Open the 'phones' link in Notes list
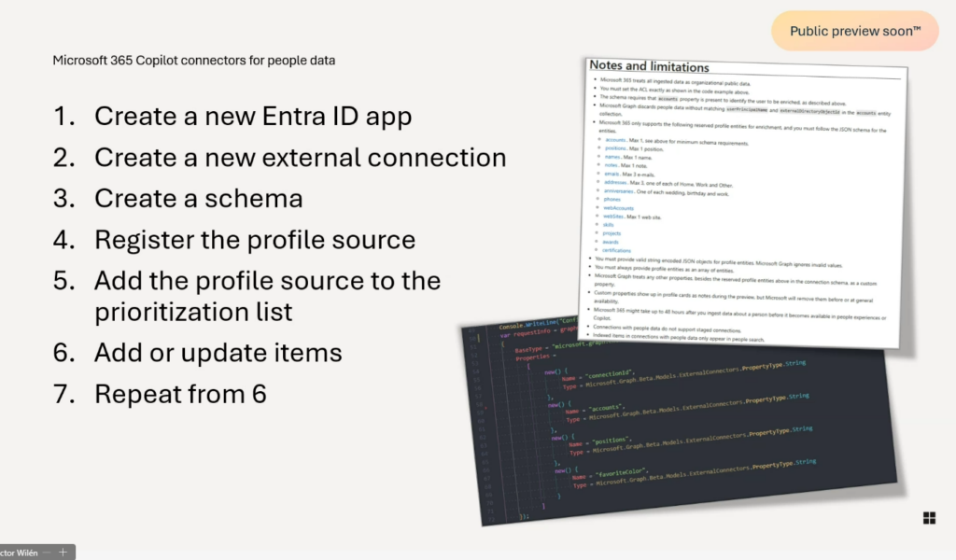956x560 pixels. point(612,199)
